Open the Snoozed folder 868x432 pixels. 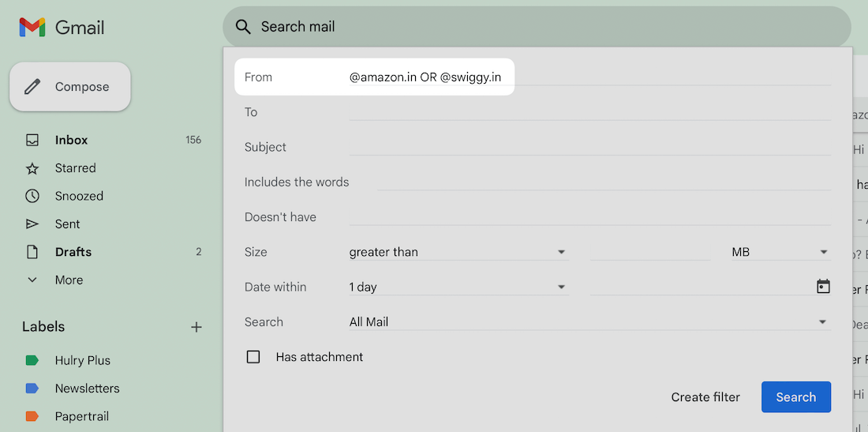[x=79, y=196]
